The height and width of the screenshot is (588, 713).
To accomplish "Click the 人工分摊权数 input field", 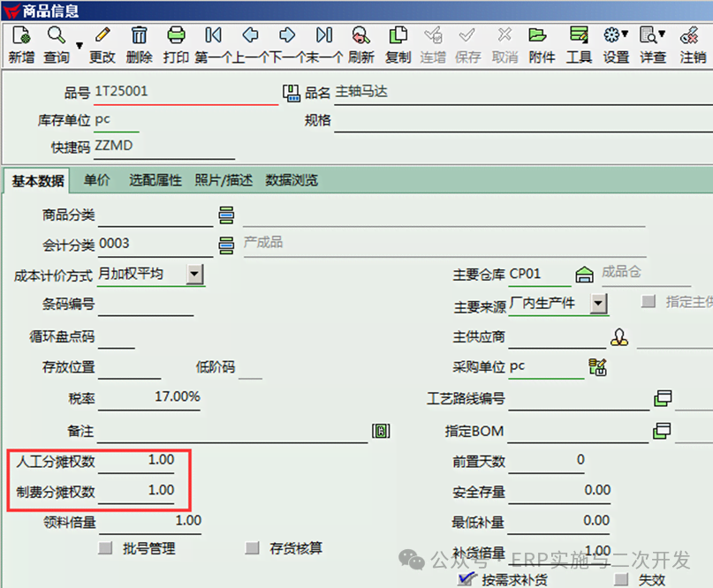I will [x=137, y=461].
